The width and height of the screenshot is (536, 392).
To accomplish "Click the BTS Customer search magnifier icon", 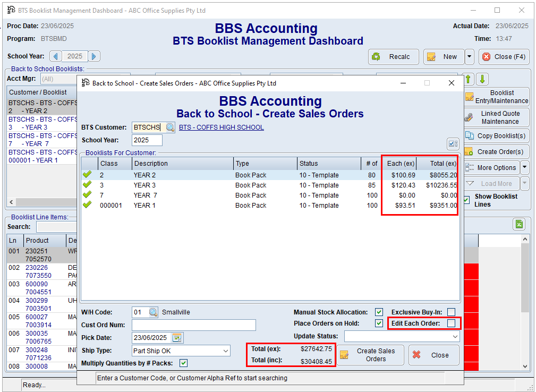I will point(170,127).
